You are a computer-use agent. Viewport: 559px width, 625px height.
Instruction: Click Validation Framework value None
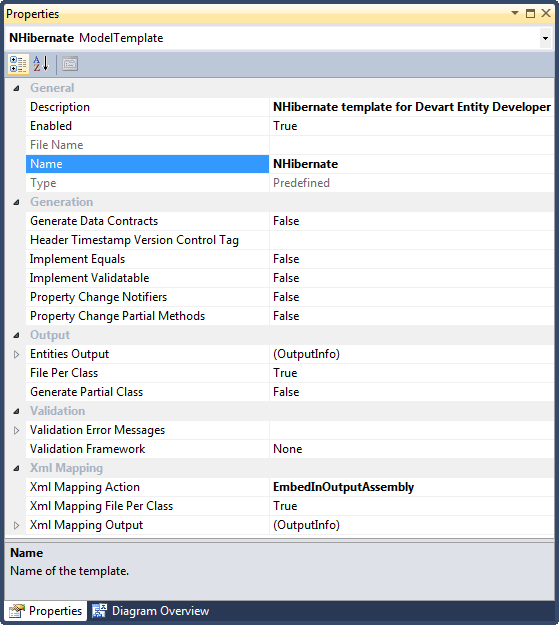[x=287, y=449]
